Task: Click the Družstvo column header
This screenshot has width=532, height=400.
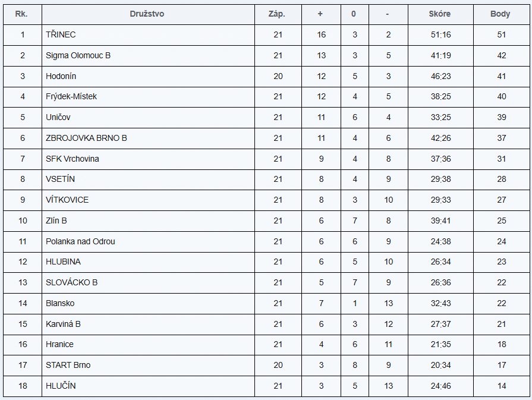Action: [147, 14]
